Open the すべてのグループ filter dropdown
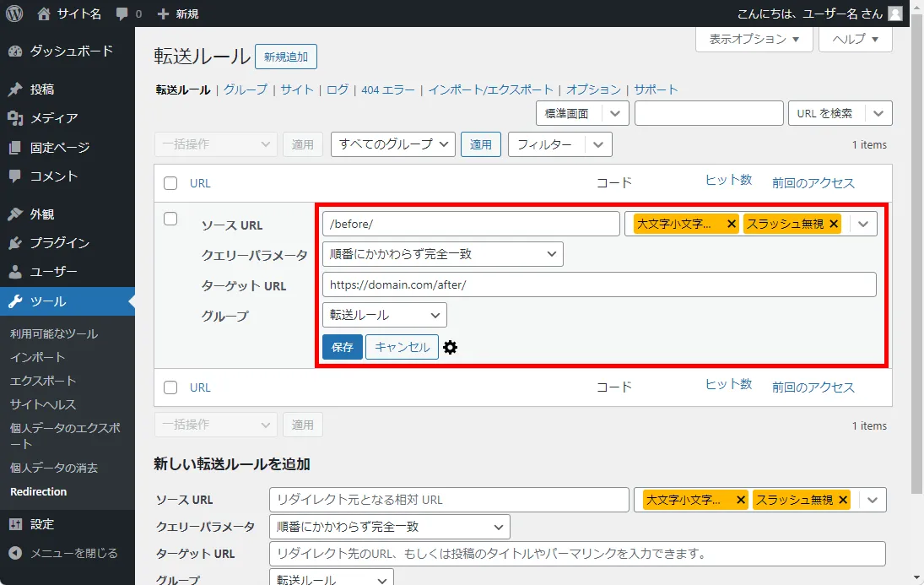 (392, 144)
